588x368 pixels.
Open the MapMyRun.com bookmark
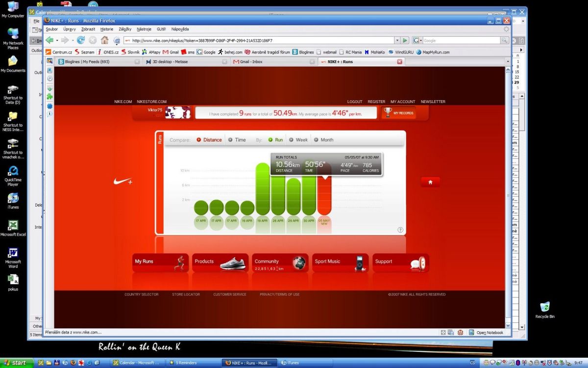pos(433,52)
